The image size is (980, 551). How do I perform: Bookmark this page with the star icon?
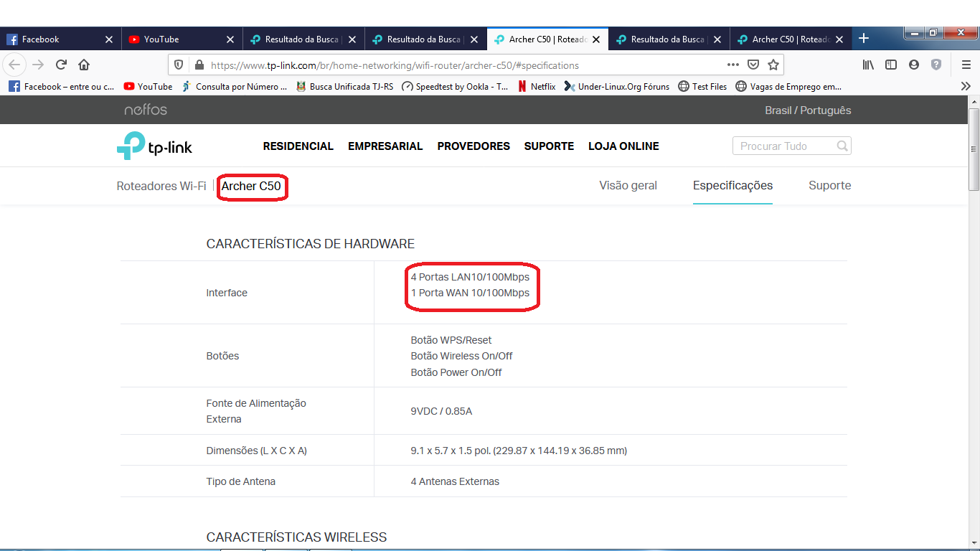pyautogui.click(x=773, y=65)
